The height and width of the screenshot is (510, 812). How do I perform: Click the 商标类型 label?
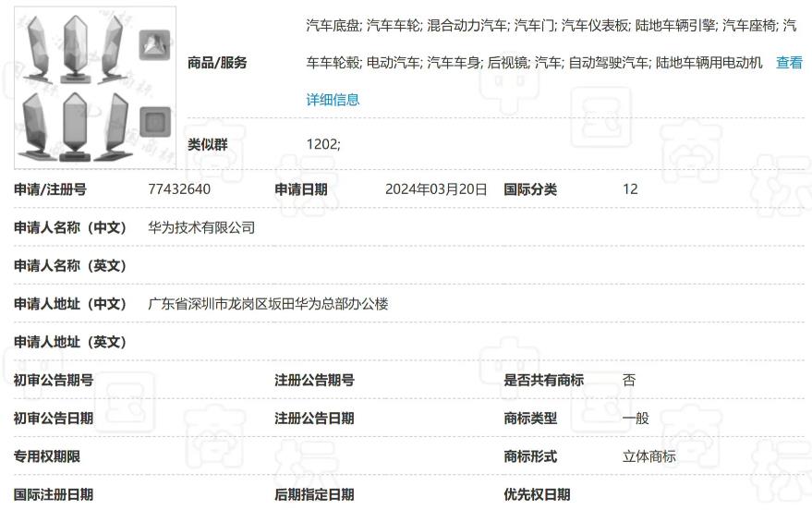coord(530,419)
